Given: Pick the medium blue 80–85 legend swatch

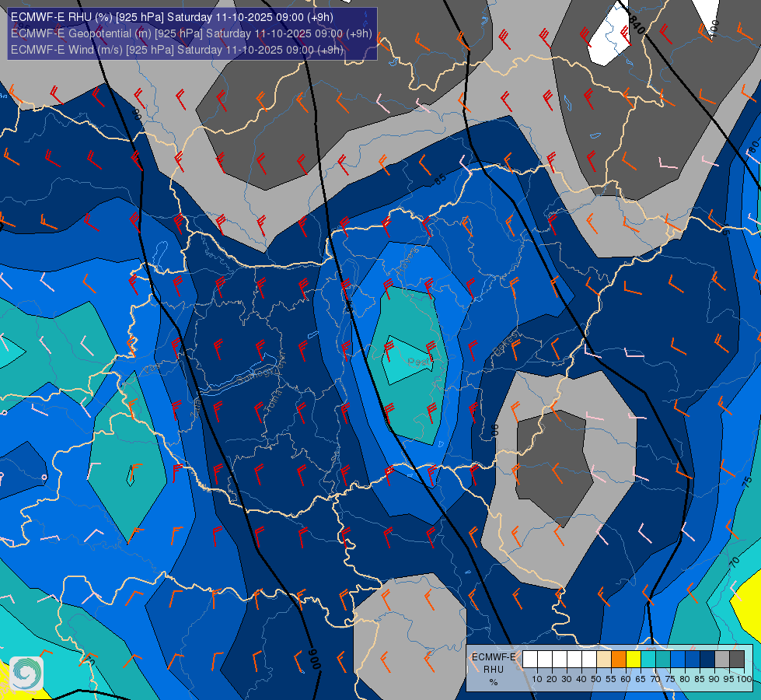Looking at the screenshot, I should (x=693, y=659).
